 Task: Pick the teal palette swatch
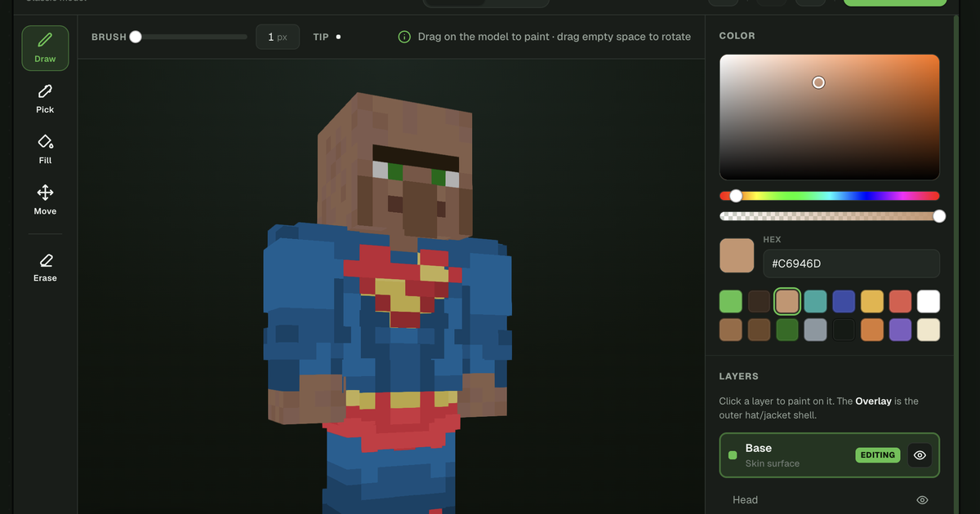[x=816, y=301]
